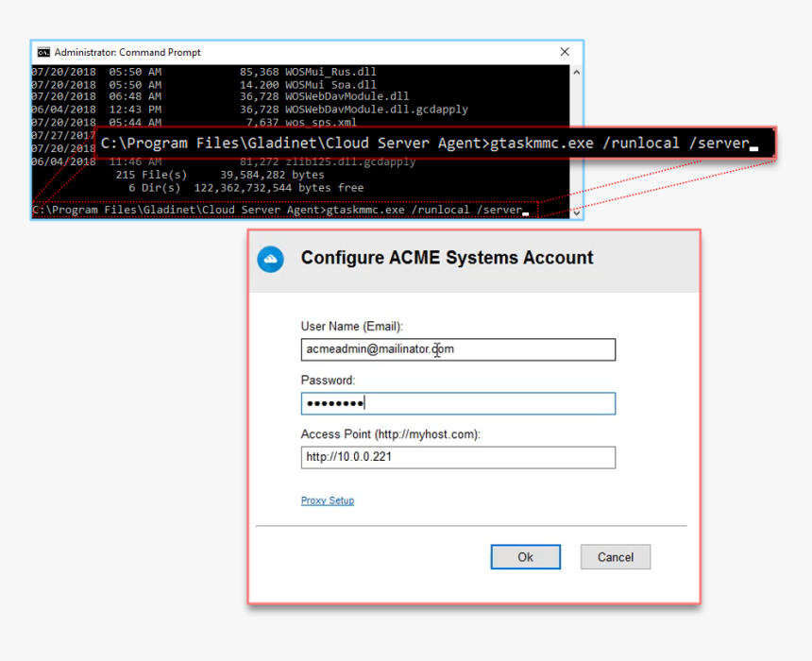Click the WOSMui_Spa.dll listing line

click(x=204, y=84)
